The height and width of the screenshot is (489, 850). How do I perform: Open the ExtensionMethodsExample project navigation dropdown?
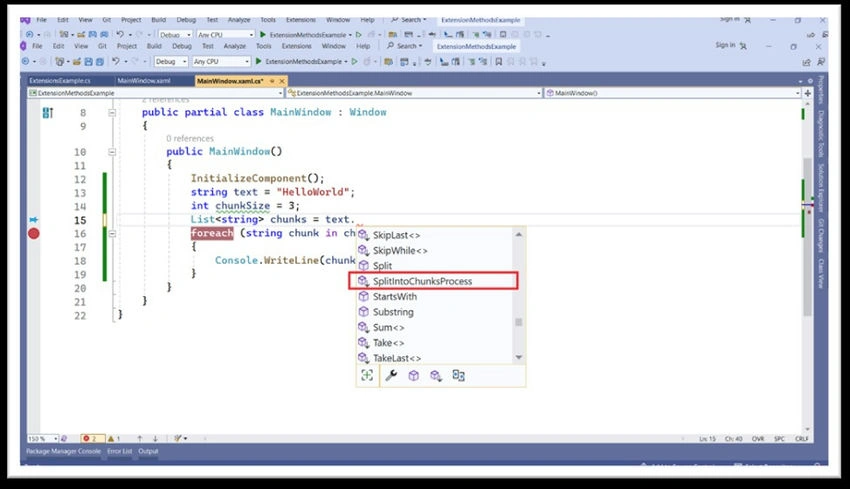156,93
